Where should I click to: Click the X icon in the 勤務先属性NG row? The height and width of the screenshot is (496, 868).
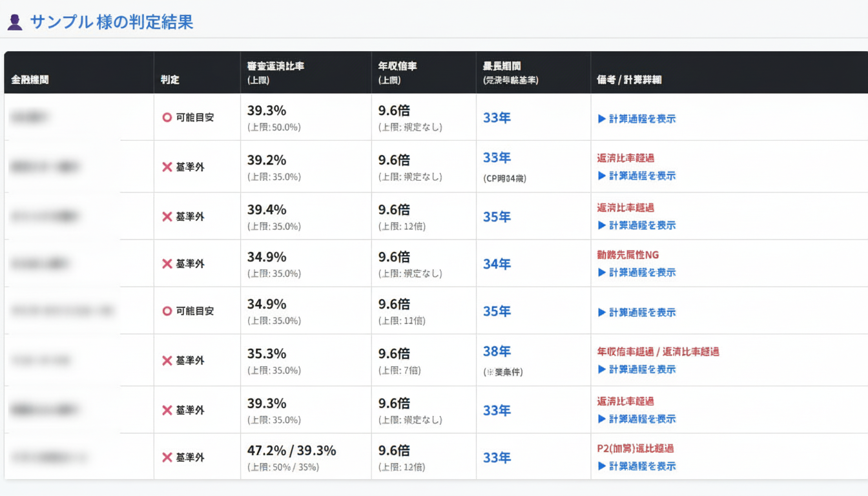pyautogui.click(x=167, y=264)
